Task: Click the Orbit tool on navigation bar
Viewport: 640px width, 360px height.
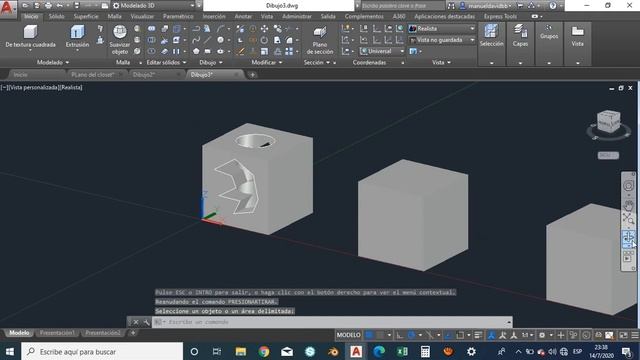Action: [629, 236]
